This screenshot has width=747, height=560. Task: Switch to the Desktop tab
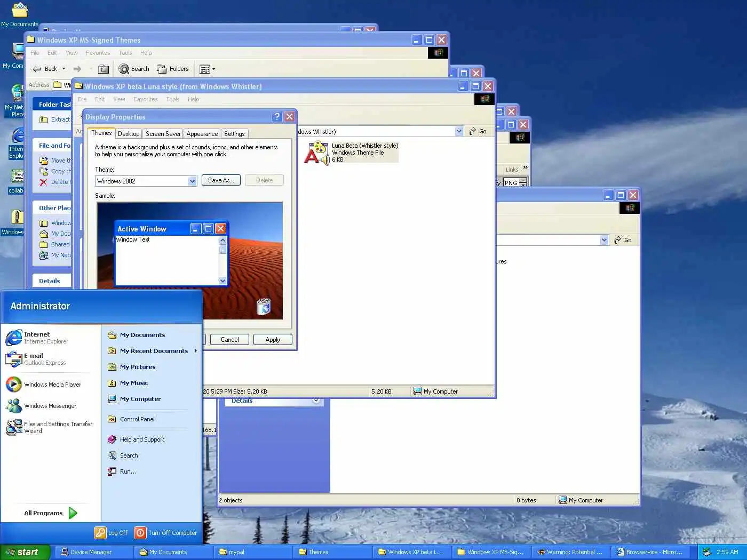pos(129,134)
